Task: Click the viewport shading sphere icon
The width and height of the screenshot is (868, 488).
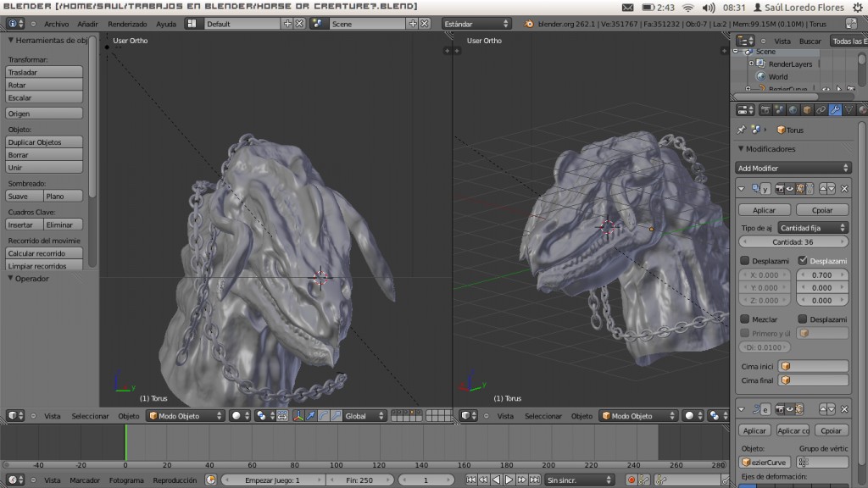Action: 236,416
